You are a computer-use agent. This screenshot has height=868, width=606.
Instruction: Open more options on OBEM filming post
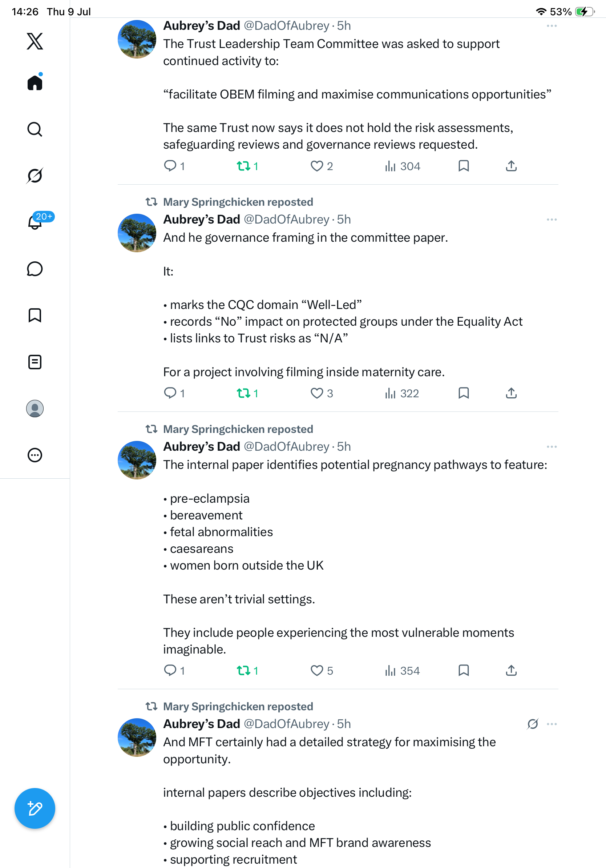[x=552, y=26]
